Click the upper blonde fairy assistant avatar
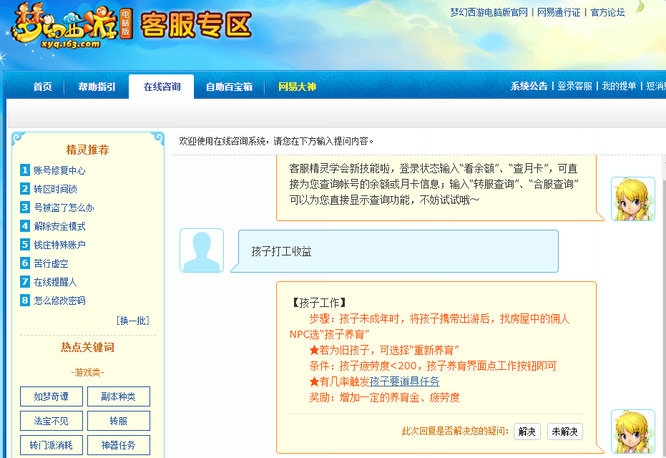Viewport: 666px width, 458px height. (x=633, y=199)
